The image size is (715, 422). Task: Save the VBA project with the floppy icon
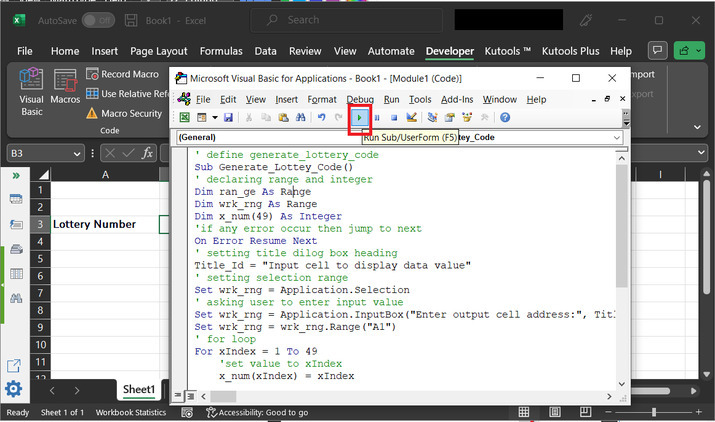(228, 118)
